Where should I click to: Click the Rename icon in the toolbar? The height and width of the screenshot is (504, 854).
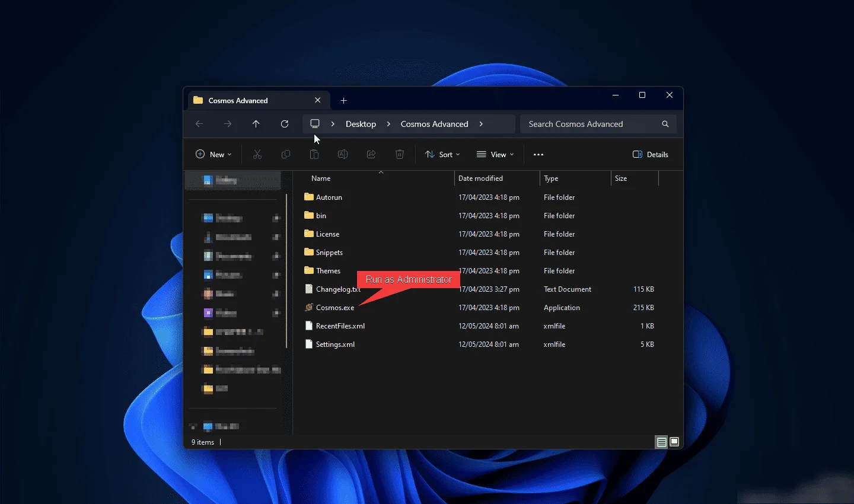point(343,154)
